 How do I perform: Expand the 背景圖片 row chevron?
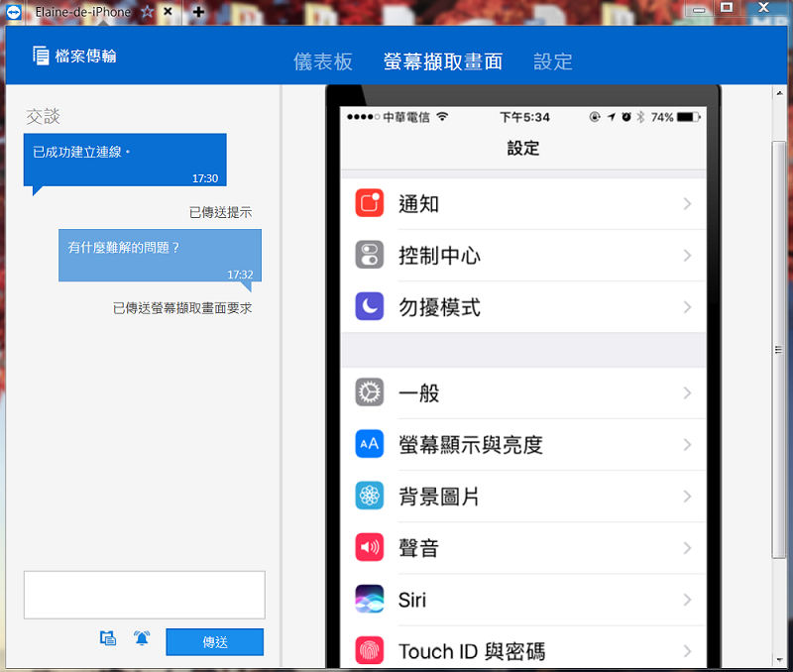687,497
